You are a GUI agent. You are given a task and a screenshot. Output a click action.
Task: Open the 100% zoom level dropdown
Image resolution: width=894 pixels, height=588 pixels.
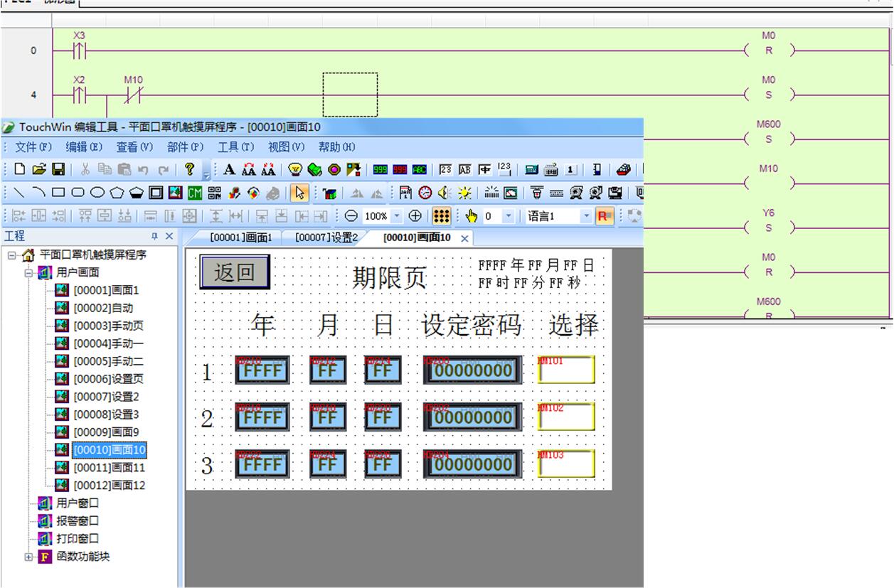[397, 216]
